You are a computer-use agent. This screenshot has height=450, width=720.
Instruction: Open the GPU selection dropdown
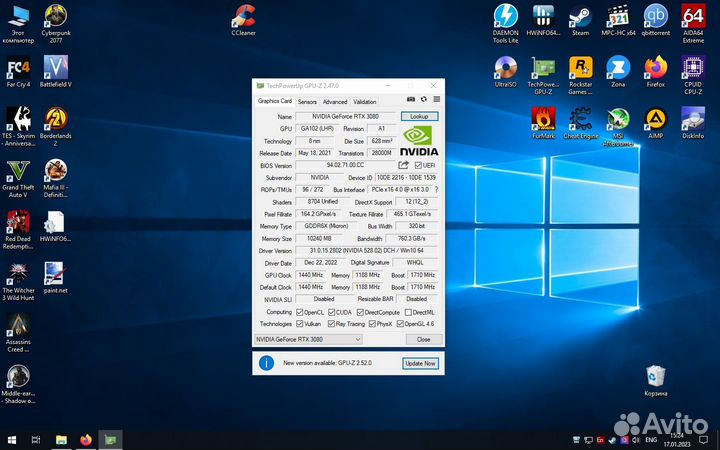[x=308, y=339]
